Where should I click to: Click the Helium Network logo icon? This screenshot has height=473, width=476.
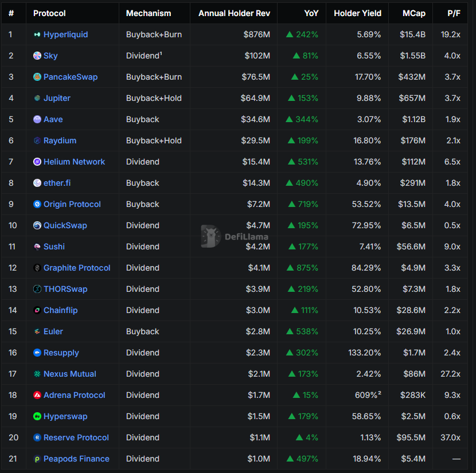pyautogui.click(x=37, y=162)
